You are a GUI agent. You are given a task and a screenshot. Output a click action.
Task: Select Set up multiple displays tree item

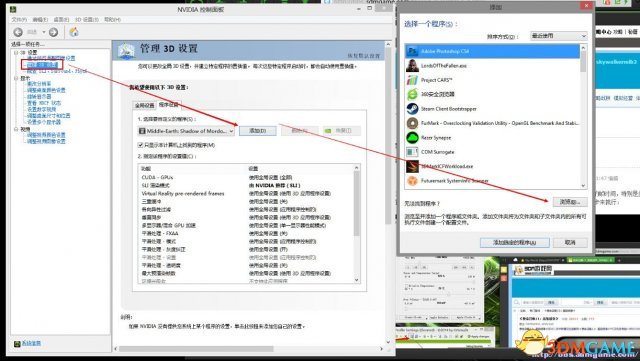tap(44, 122)
